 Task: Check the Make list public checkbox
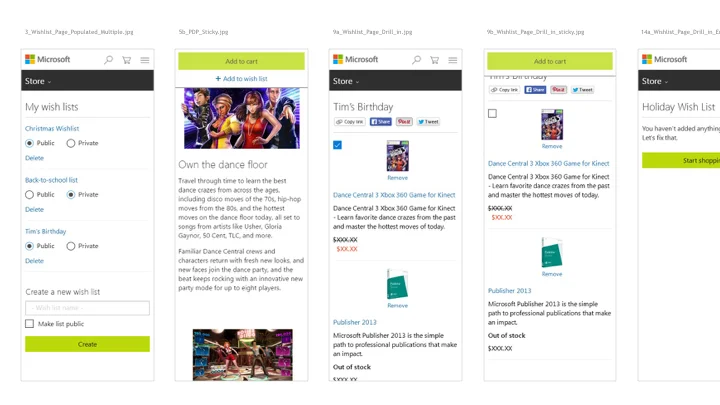[29, 324]
